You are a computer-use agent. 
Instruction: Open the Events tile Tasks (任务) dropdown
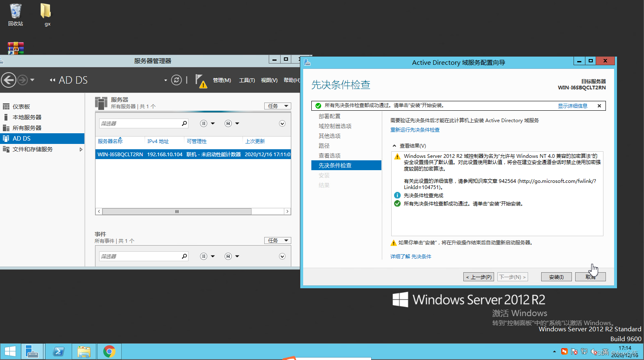click(x=278, y=240)
